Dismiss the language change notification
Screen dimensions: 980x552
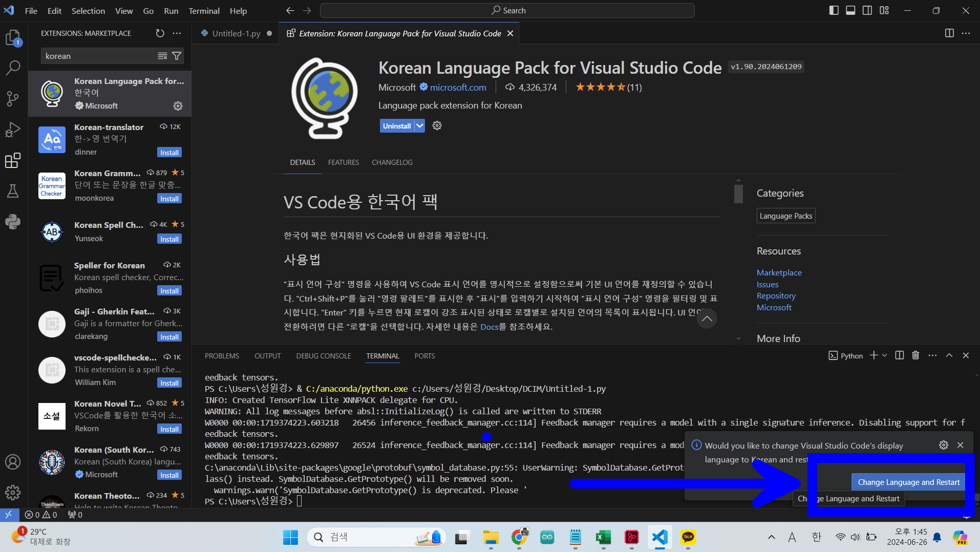961,445
